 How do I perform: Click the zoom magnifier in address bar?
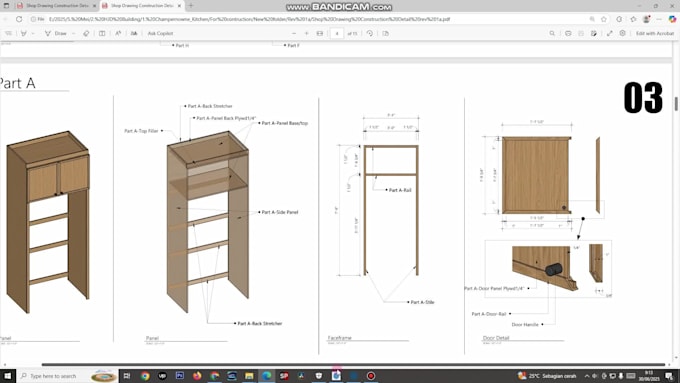click(592, 19)
